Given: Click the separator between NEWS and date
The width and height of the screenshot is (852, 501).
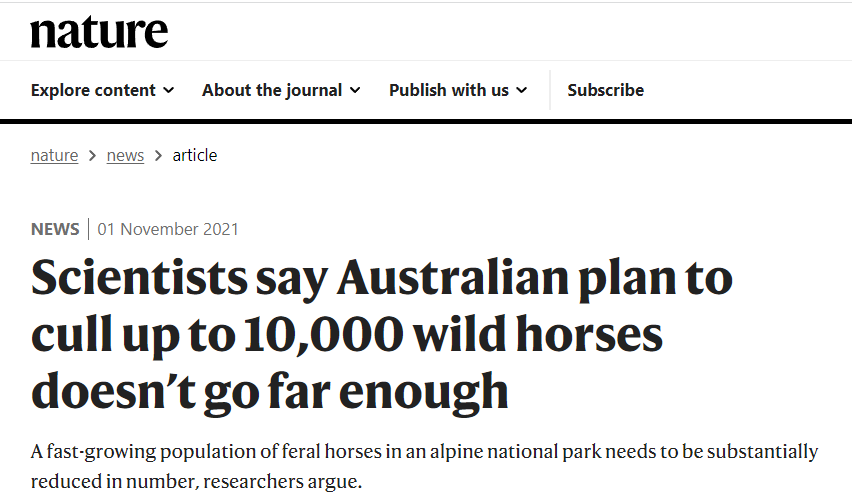Looking at the screenshot, I should pyautogui.click(x=89, y=229).
